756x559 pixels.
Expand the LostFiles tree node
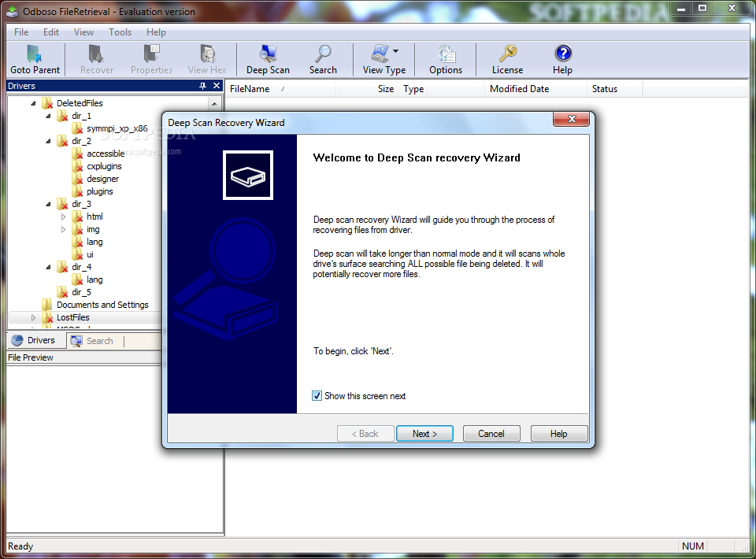[x=33, y=317]
